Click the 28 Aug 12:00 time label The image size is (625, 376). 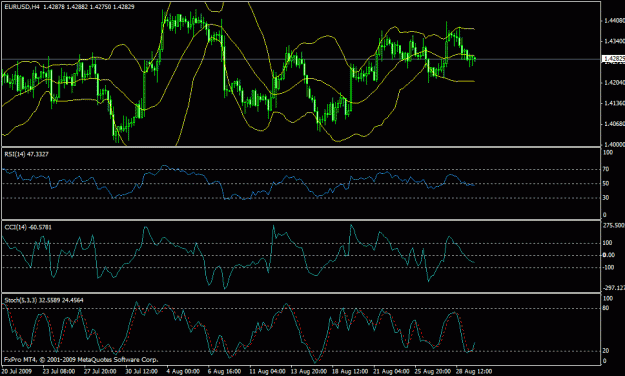click(474, 371)
